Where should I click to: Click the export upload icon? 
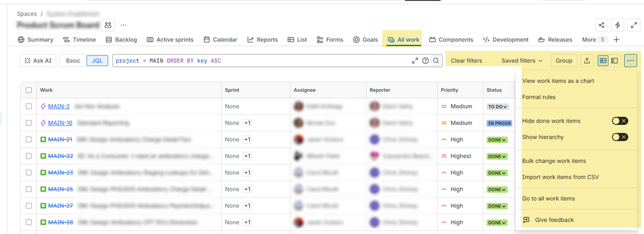point(587,61)
